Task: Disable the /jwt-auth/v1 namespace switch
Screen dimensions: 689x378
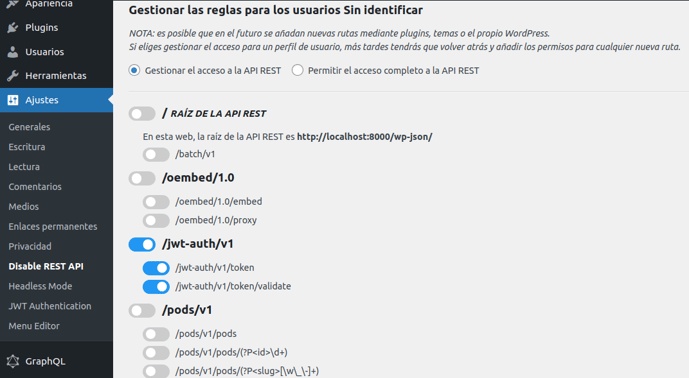Action: tap(142, 244)
